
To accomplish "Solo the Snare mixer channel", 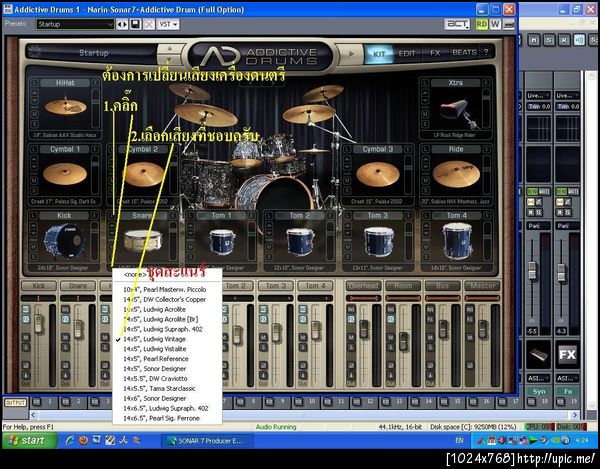I will [x=65, y=347].
